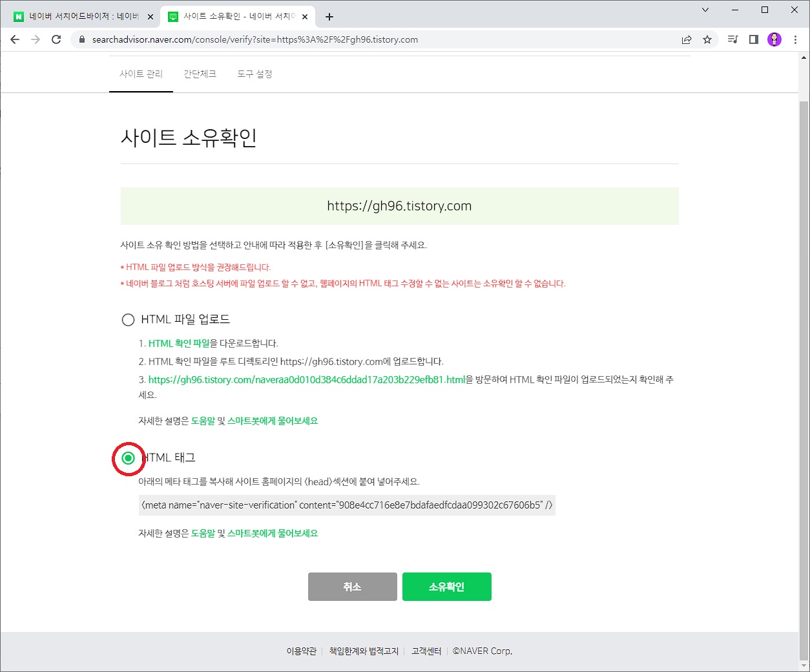Open the 이용약관 footer link
The width and height of the screenshot is (810, 672).
coord(302,651)
